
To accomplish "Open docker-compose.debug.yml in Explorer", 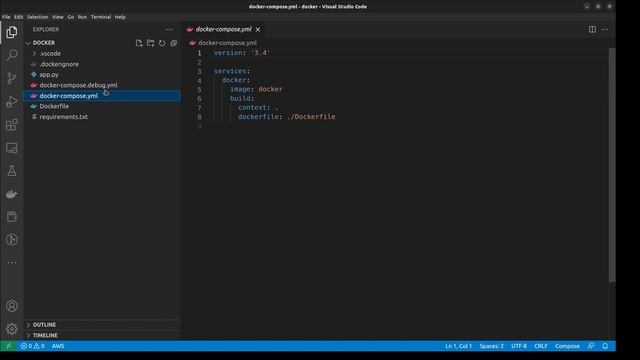I will [x=102, y=85].
